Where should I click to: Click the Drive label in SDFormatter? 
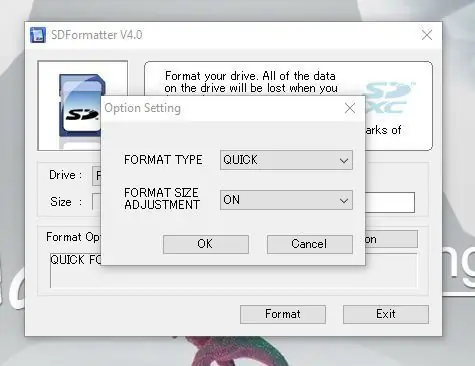pos(66,175)
